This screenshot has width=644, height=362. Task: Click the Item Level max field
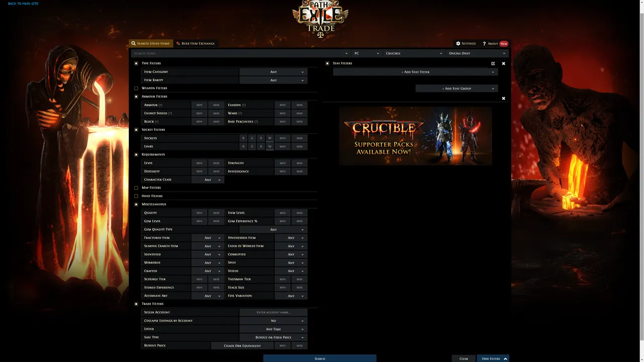point(299,213)
